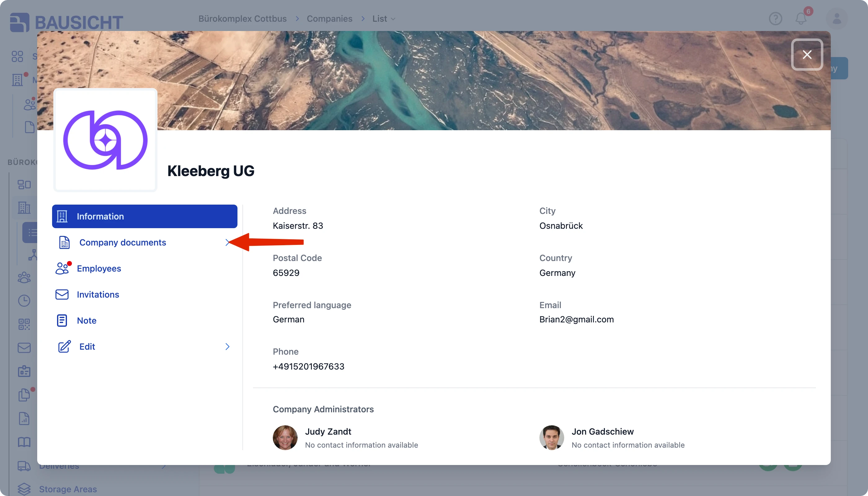Image resolution: width=868 pixels, height=496 pixels.
Task: Open Judy Zandt's avatar photo
Action: pos(285,438)
